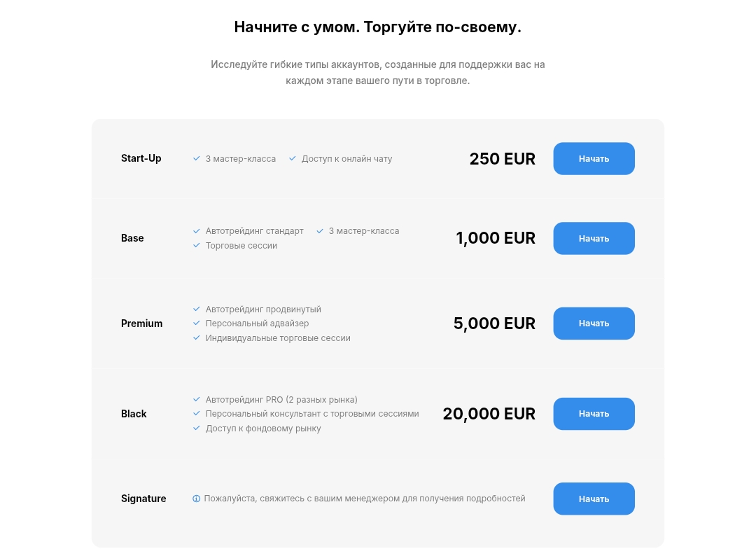Click the checkmark by Доступ к фондовому рынку
This screenshot has height=556, width=756.
(x=196, y=428)
